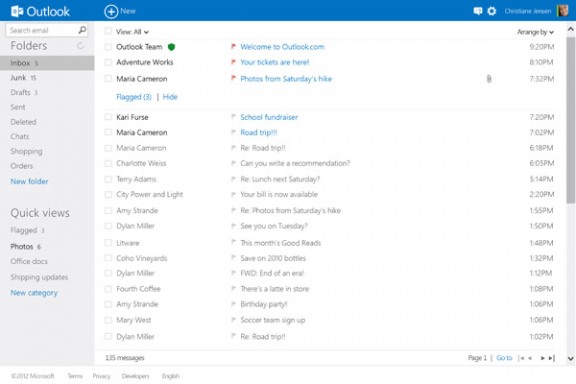
Task: Click the attachment paperclip on Maria Cameron's email
Action: (x=489, y=79)
